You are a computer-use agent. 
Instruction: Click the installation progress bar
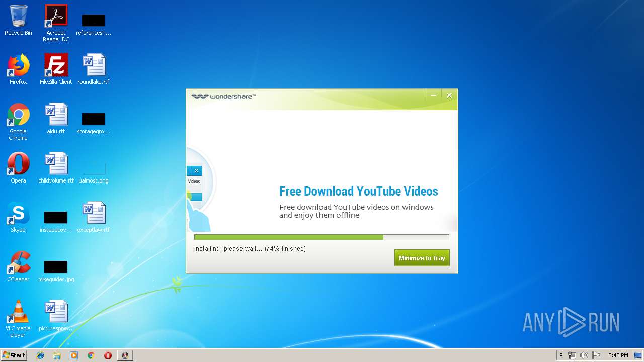321,237
